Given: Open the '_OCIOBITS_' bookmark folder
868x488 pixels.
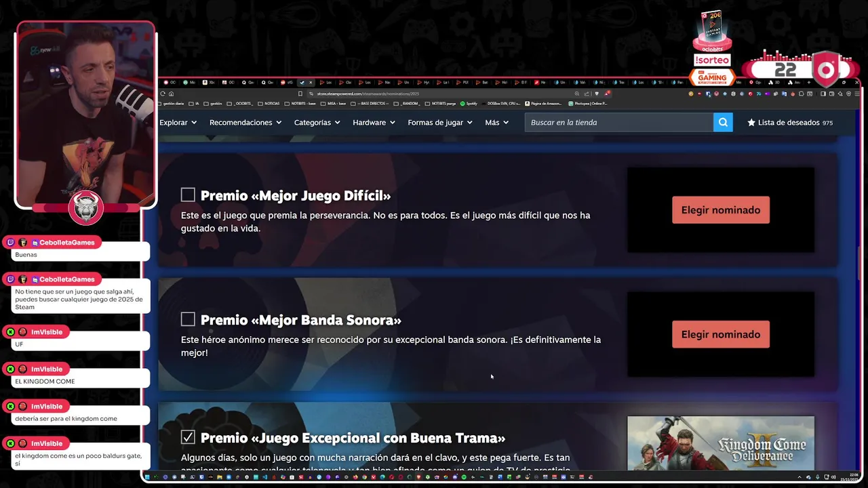Looking at the screenshot, I should 240,104.
